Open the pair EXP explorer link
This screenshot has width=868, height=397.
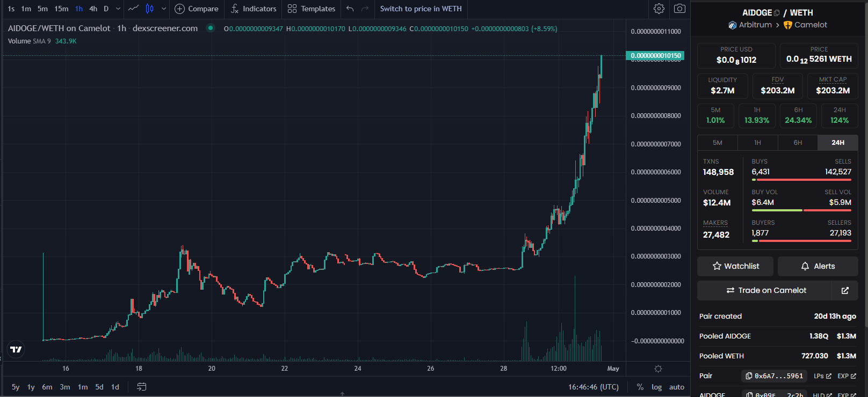pyautogui.click(x=847, y=376)
